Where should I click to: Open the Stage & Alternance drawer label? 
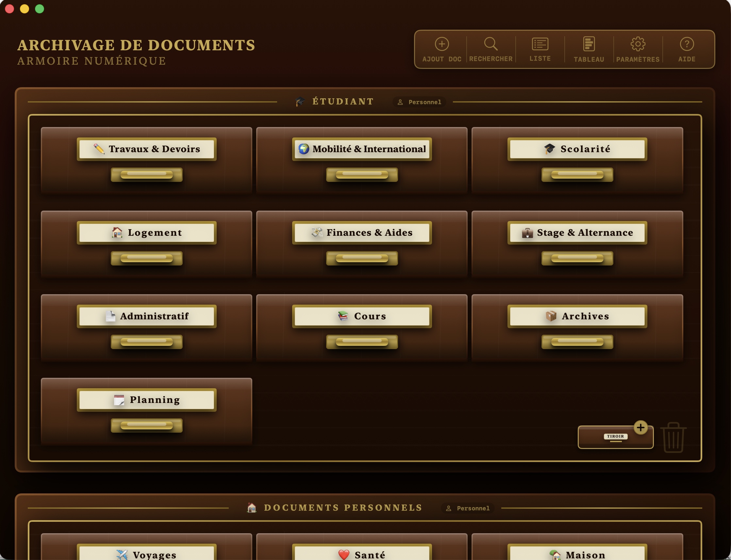point(577,233)
